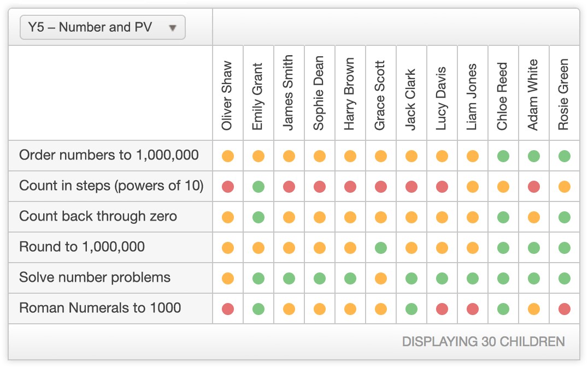Click Sophie Dean's orange dot for Roman Numerals
Image resolution: width=588 pixels, height=368 pixels.
(320, 309)
